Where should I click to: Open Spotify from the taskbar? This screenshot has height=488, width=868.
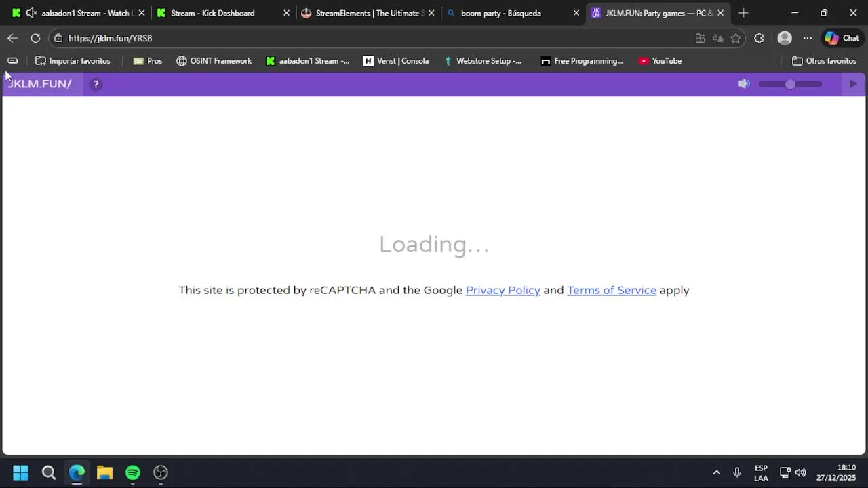click(x=133, y=472)
